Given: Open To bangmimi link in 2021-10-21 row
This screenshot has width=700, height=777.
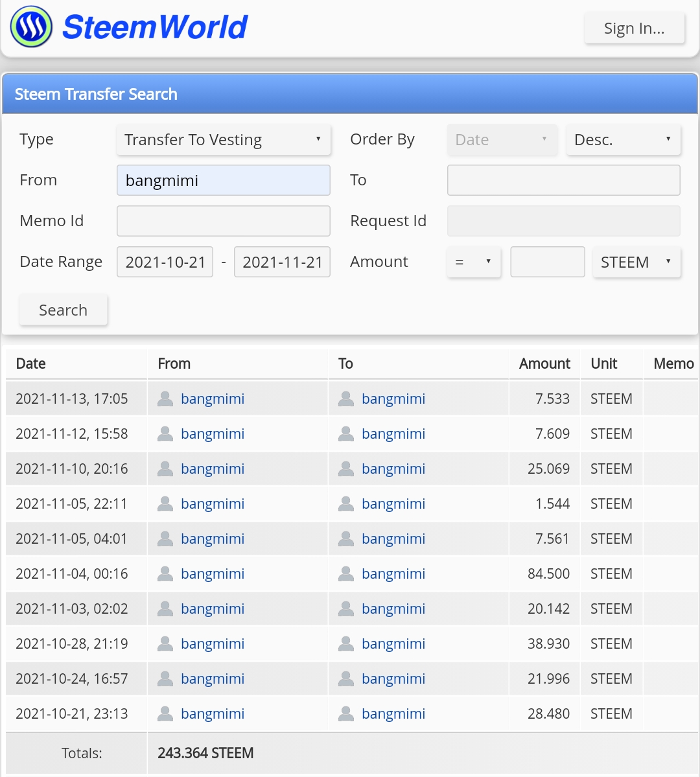Looking at the screenshot, I should point(393,713).
